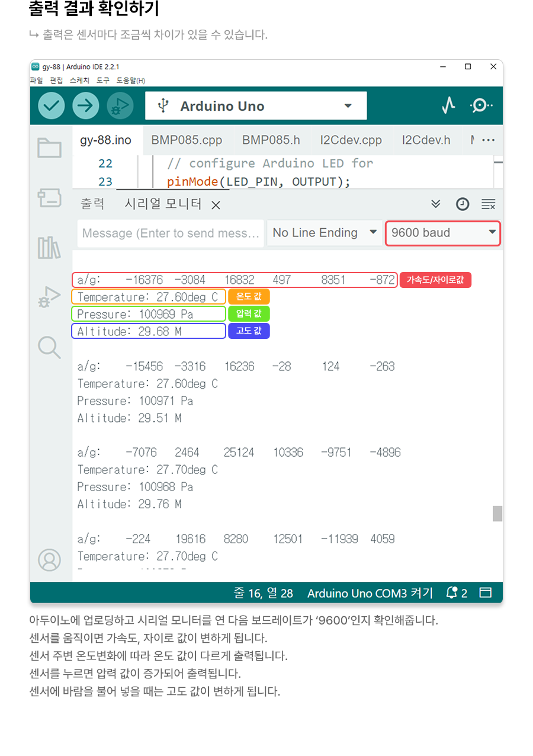The image size is (533, 756).
Task: Open the Serial Monitor magnifier icon
Action: coord(481,106)
